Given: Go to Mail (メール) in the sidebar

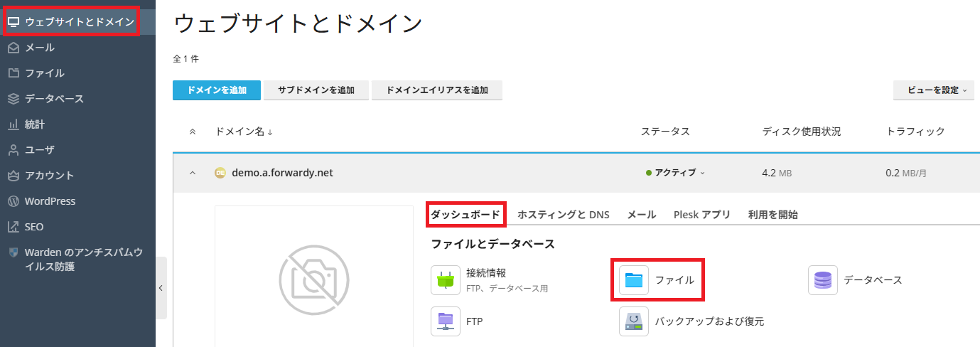Looking at the screenshot, I should coord(40,48).
